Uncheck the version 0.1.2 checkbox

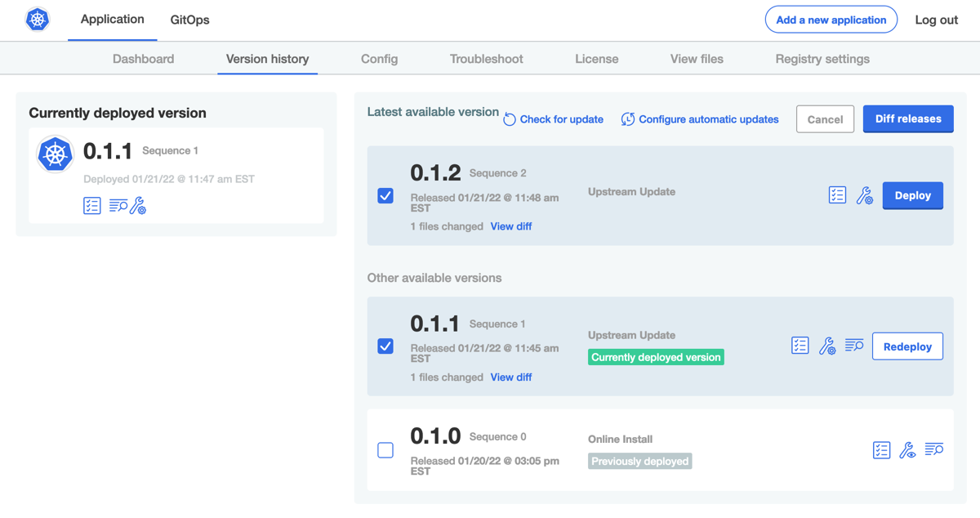coord(385,196)
